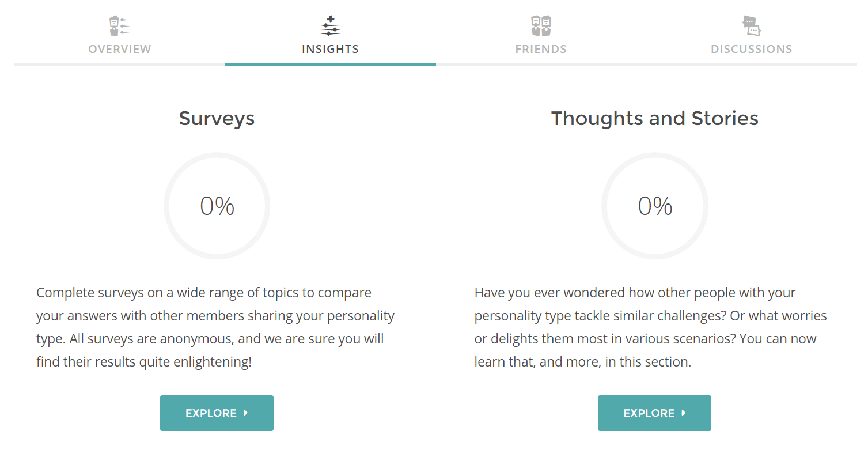Click the 0% text under Thoughts and Stories
This screenshot has width=868, height=457.
(x=655, y=206)
